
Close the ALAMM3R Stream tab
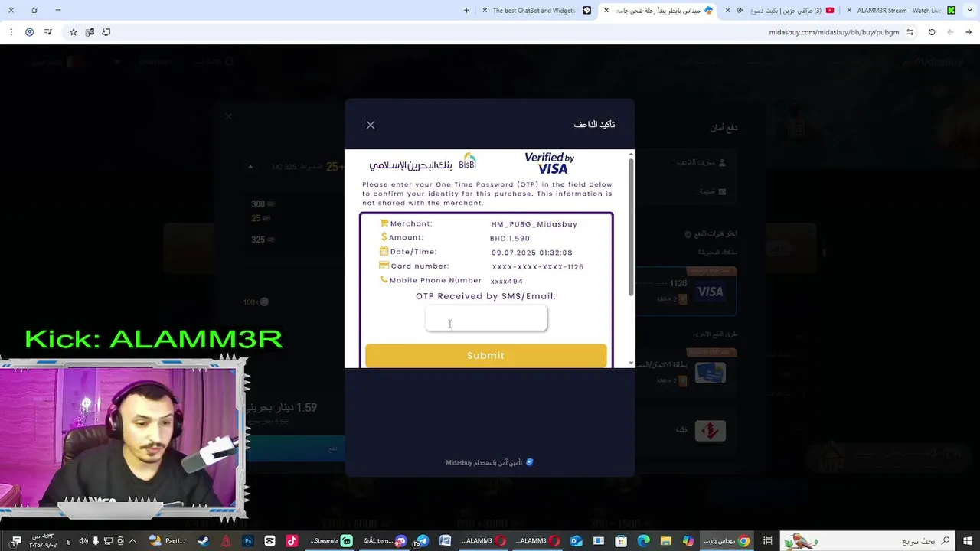pos(849,10)
